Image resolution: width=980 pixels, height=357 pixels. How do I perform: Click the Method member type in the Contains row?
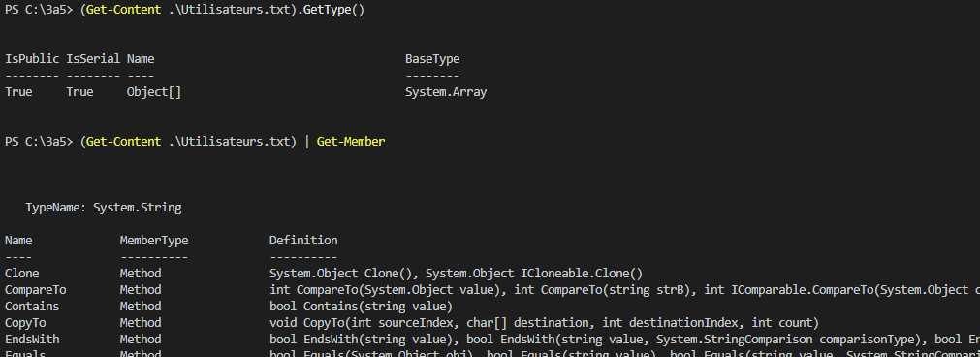141,307
